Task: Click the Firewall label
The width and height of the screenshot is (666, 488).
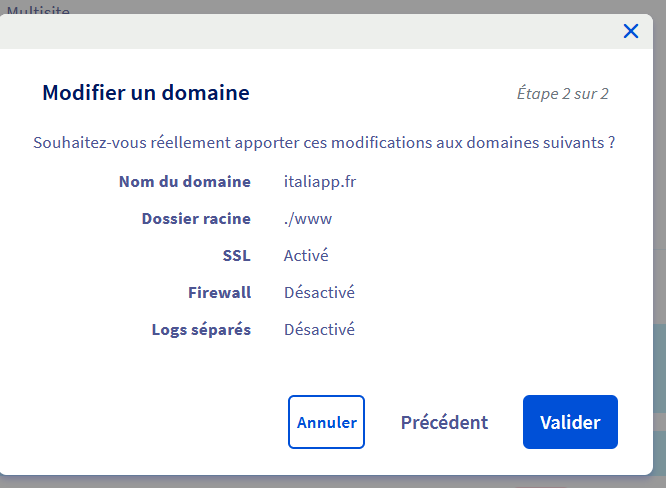Action: click(219, 292)
